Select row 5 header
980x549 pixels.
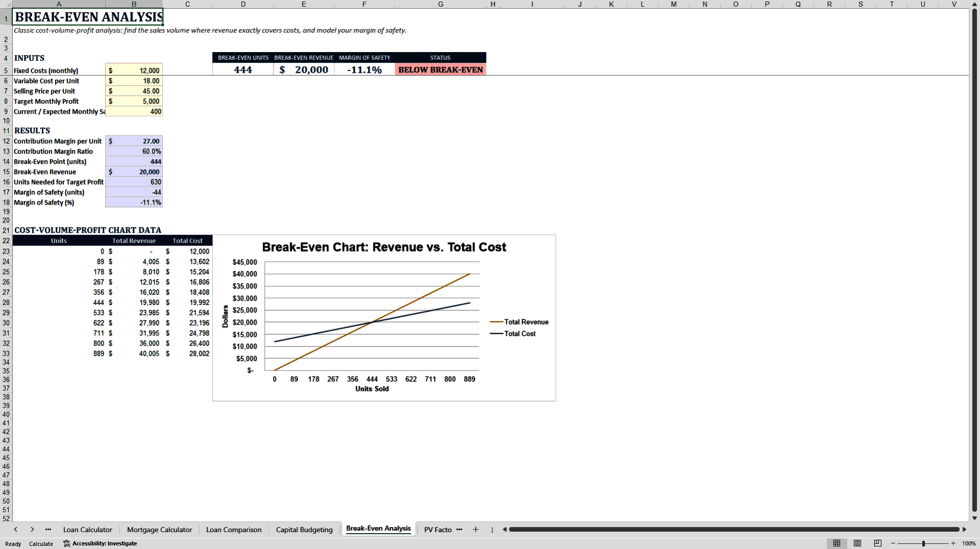(6, 70)
